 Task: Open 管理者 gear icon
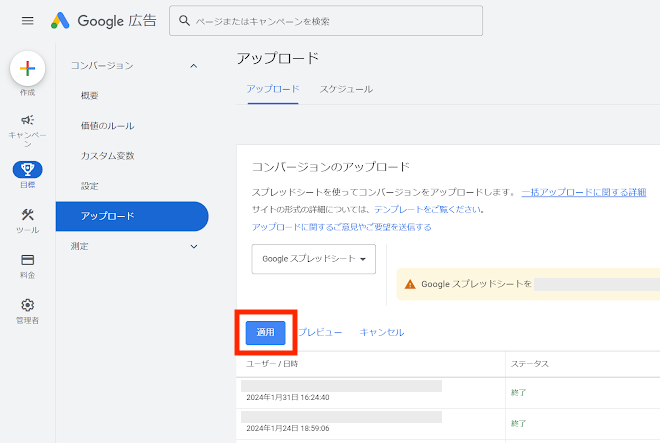27,305
